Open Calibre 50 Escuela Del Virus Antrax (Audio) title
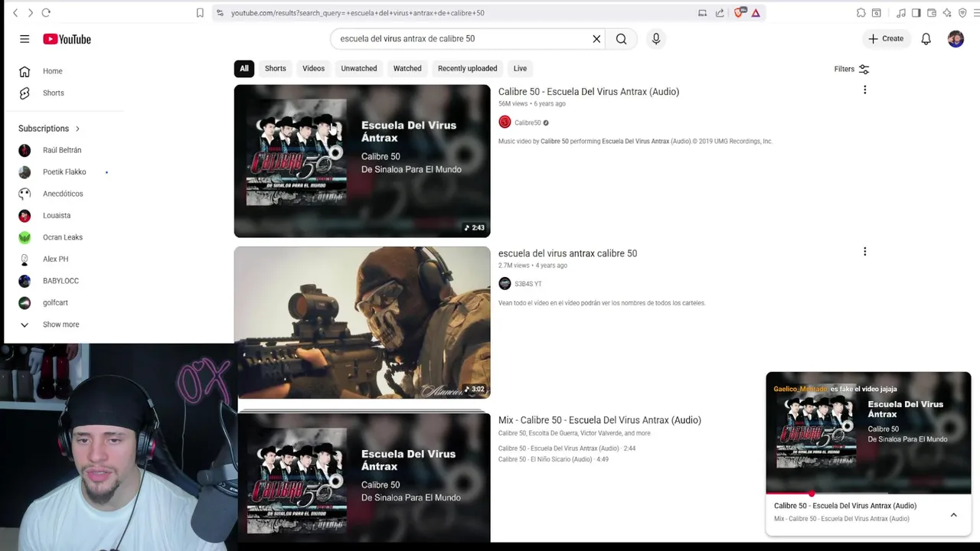 (589, 92)
